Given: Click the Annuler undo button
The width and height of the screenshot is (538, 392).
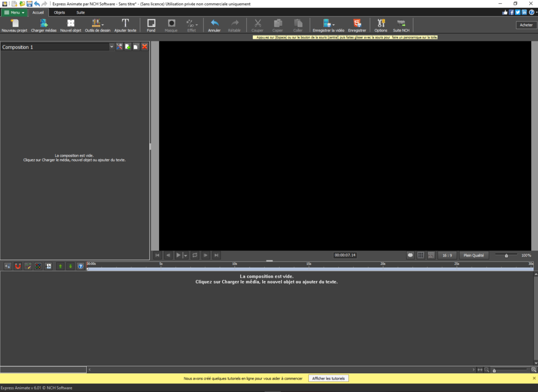Looking at the screenshot, I should tap(214, 25).
